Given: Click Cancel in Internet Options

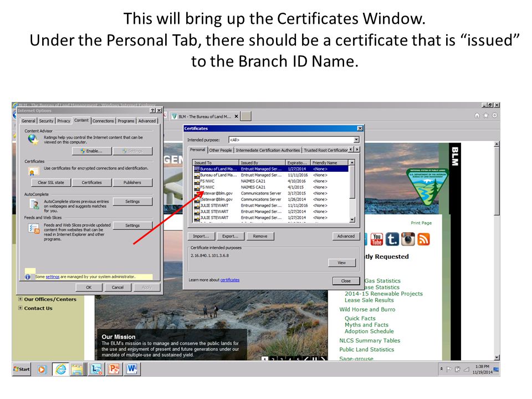Looking at the screenshot, I should pyautogui.click(x=117, y=288).
